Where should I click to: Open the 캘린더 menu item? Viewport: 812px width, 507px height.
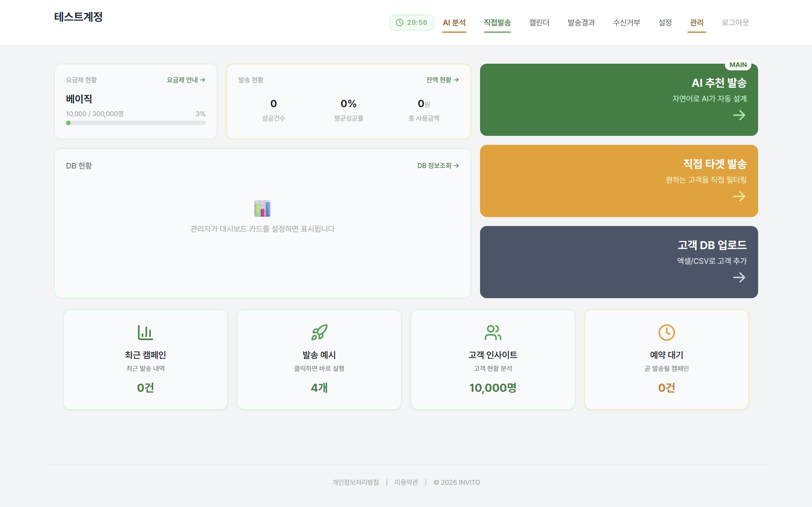point(539,23)
